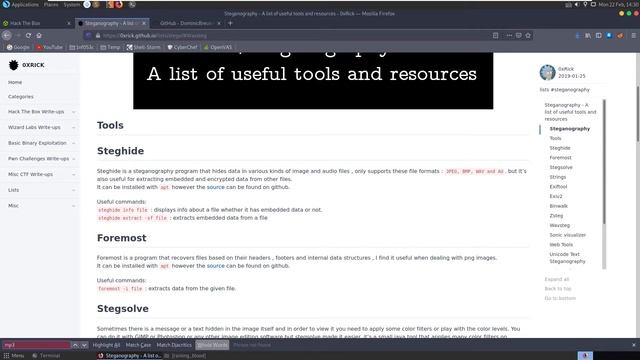The image size is (640, 360).
Task: Click the volume icon in system tray
Action: [x=577, y=4]
